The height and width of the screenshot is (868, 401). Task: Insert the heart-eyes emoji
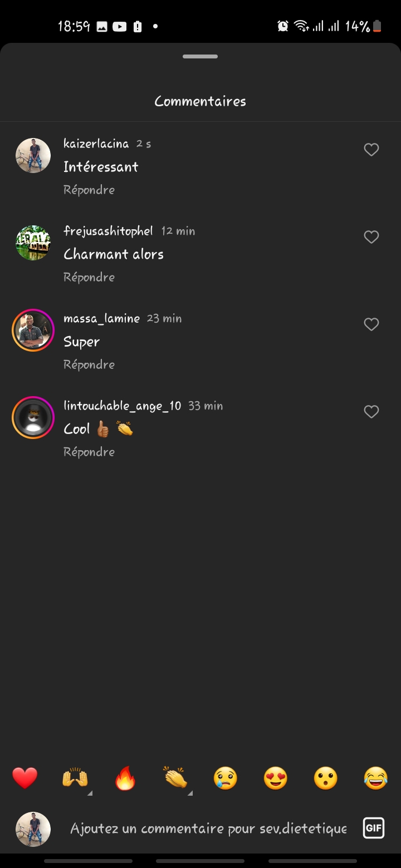click(276, 778)
